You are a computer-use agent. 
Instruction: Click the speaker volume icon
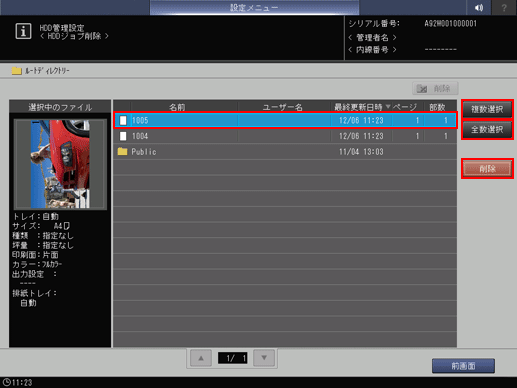point(479,7)
